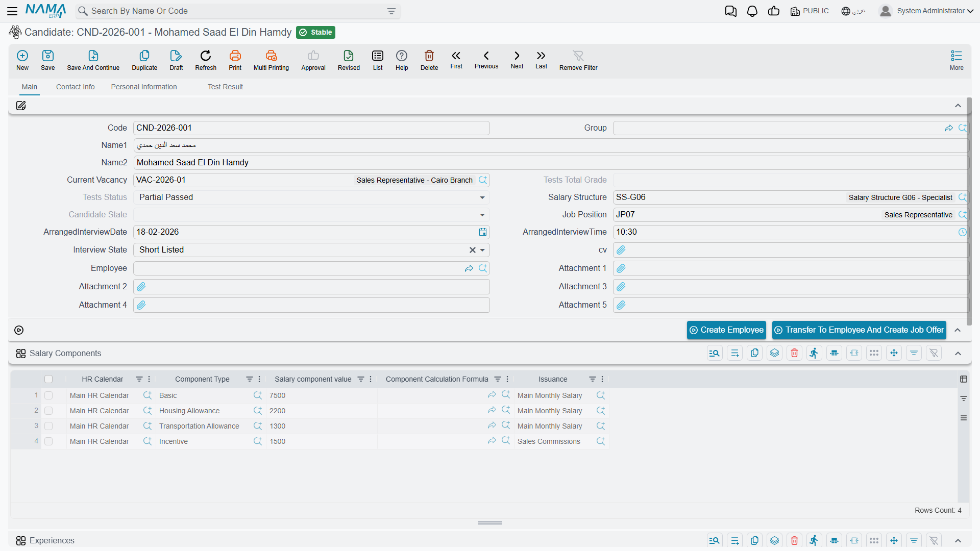The image size is (980, 551).
Task: Tick the checkbox for Basic row
Action: click(x=48, y=395)
